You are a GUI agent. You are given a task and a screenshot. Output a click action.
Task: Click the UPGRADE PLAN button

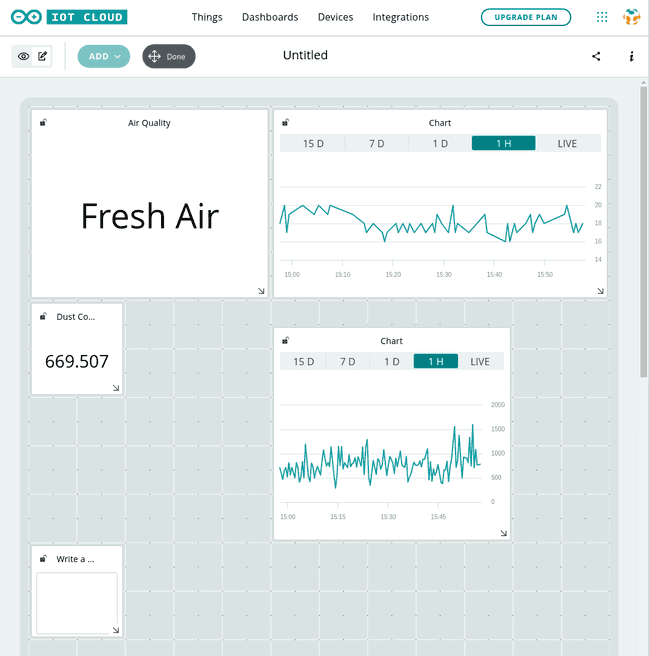click(x=526, y=17)
